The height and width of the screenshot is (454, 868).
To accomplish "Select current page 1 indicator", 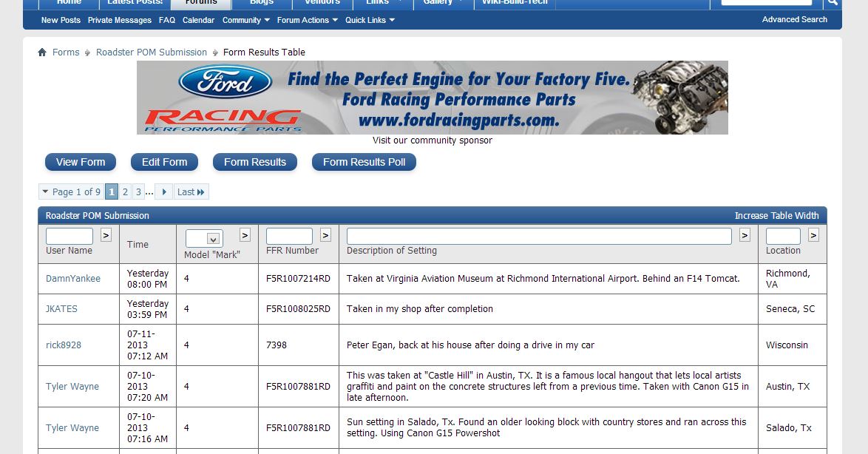I will [x=111, y=192].
